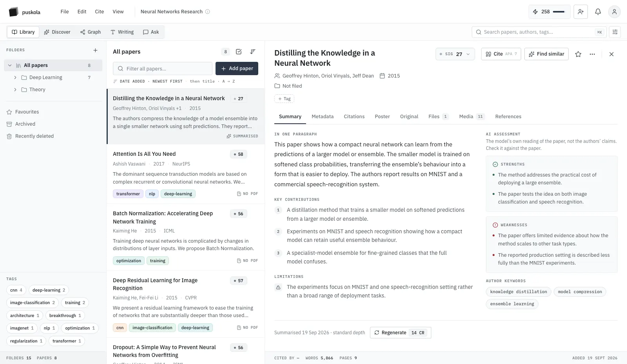Open the Cite menu
627x364 pixels.
(x=100, y=12)
